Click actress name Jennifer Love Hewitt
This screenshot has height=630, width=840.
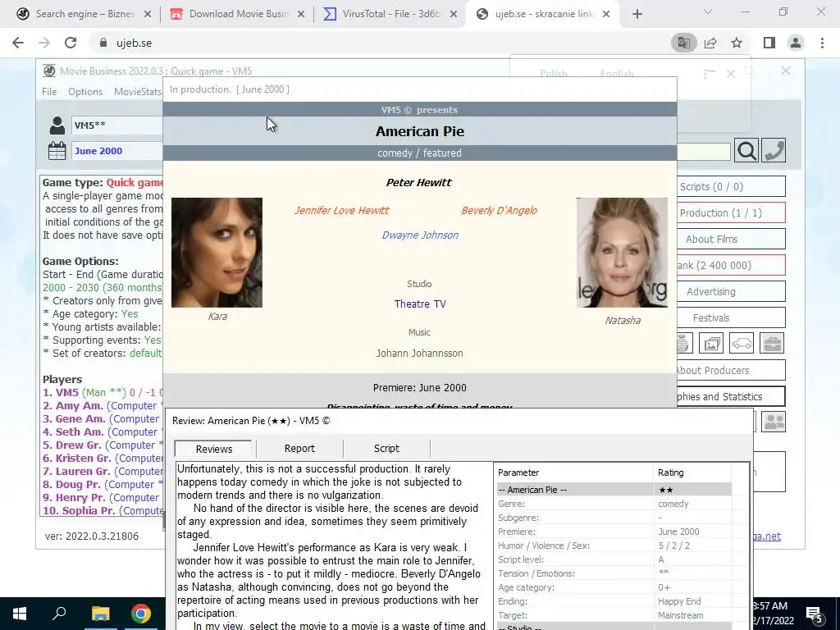click(342, 211)
